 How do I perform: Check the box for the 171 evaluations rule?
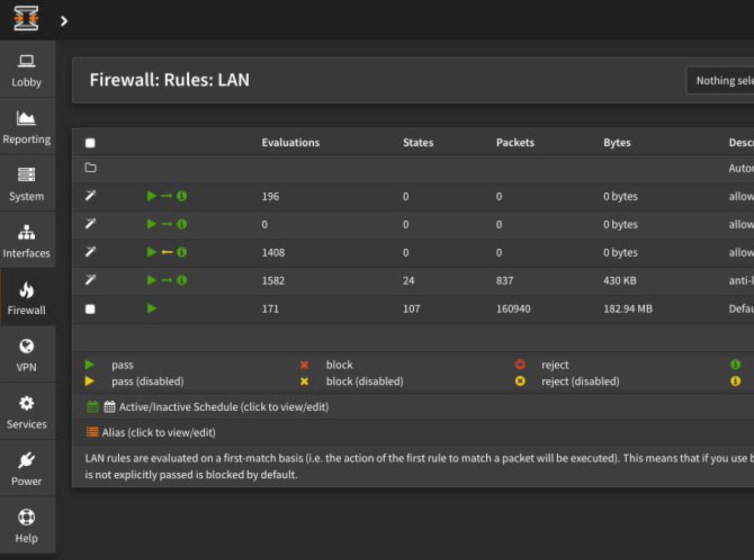(90, 309)
